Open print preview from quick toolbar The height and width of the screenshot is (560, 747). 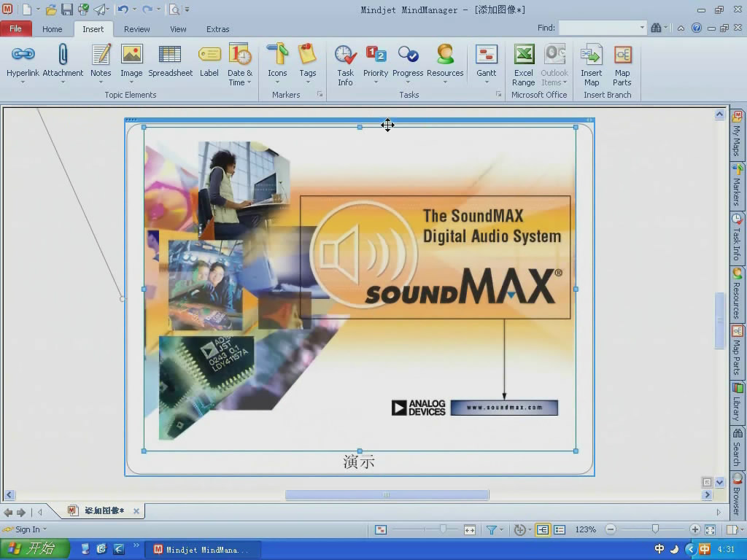pos(175,9)
